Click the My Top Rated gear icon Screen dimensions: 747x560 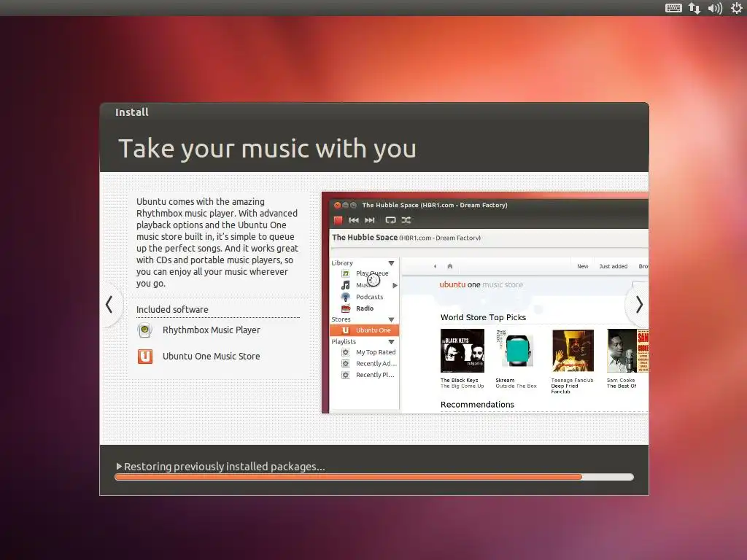[345, 352]
